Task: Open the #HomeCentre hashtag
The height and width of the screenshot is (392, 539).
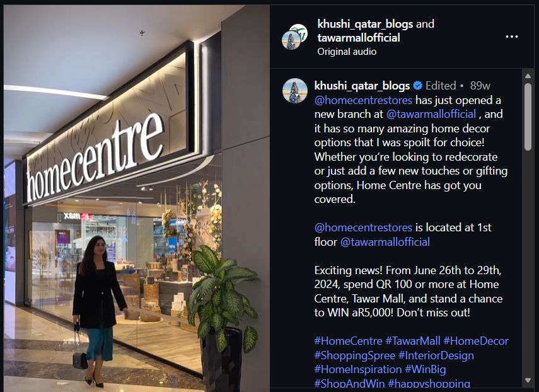Action: point(348,341)
